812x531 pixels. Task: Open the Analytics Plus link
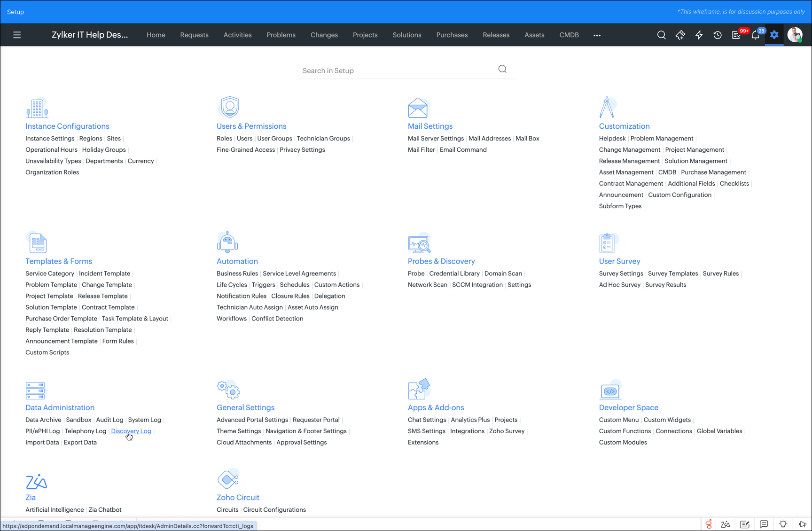[x=470, y=420]
